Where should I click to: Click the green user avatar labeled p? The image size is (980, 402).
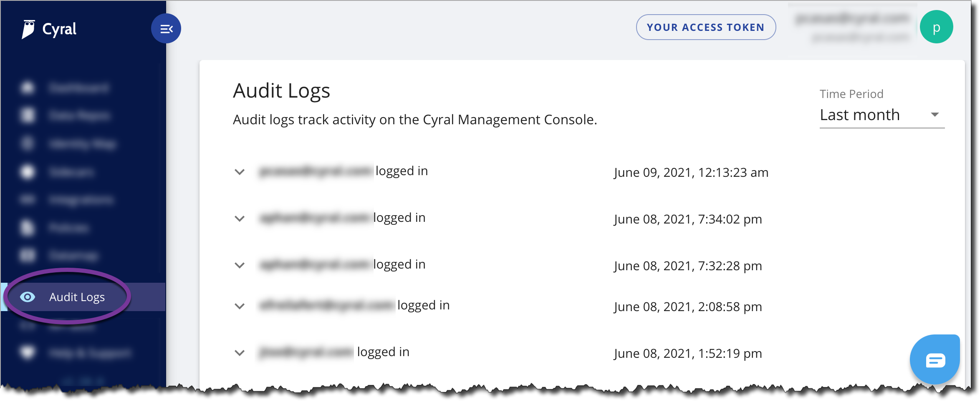936,27
